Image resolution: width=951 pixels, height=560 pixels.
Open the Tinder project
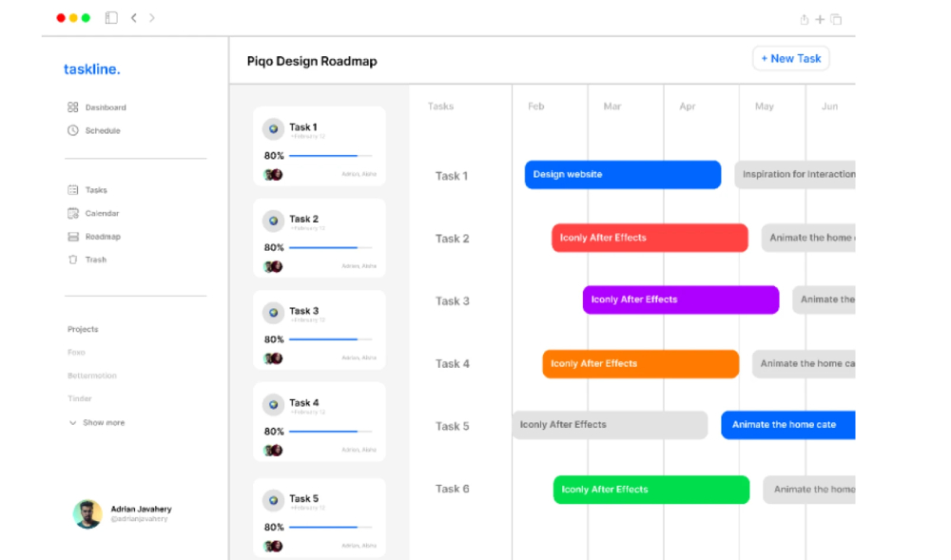pos(81,398)
